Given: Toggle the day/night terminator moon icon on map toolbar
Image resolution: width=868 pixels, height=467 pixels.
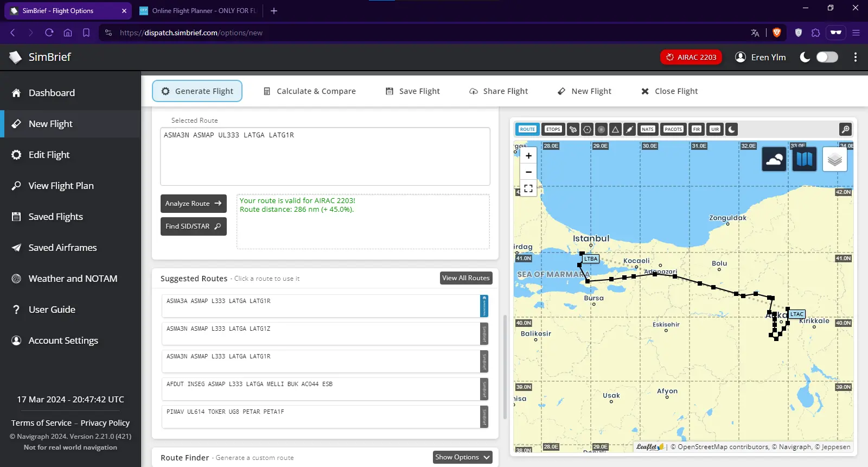Looking at the screenshot, I should [732, 129].
